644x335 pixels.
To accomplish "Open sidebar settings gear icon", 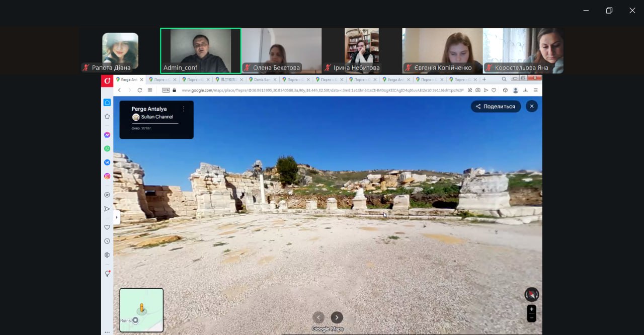I will (107, 255).
